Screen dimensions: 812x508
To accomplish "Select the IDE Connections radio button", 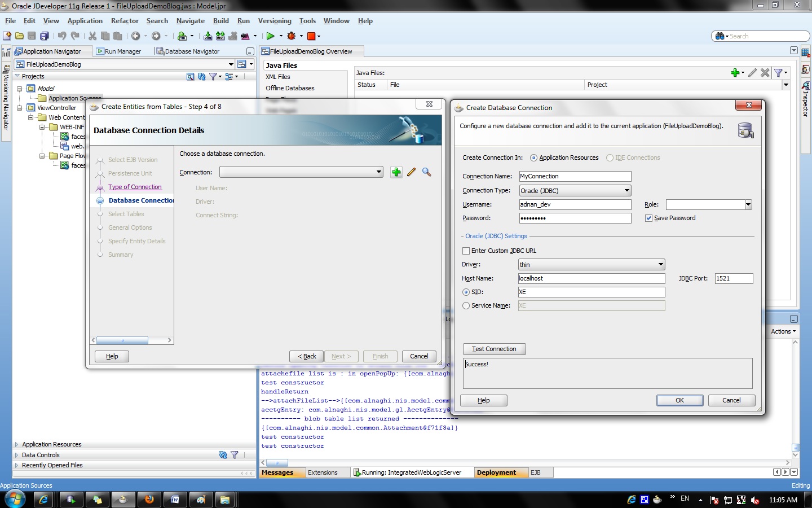I will click(610, 158).
